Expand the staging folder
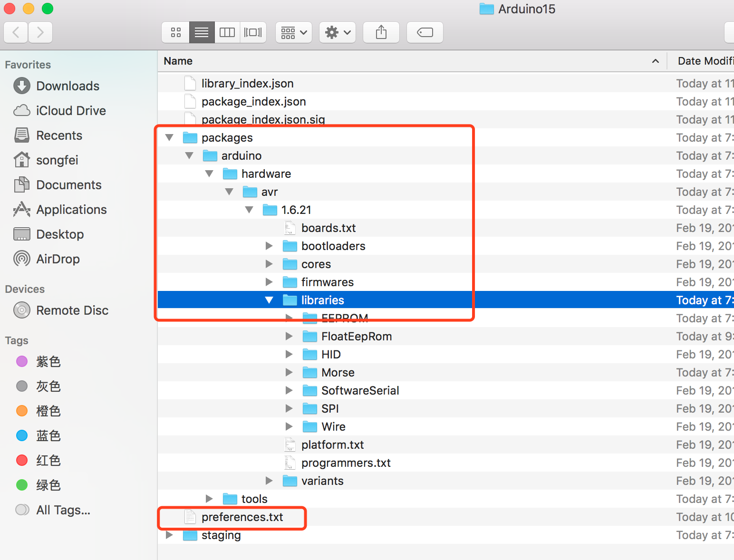 click(169, 535)
